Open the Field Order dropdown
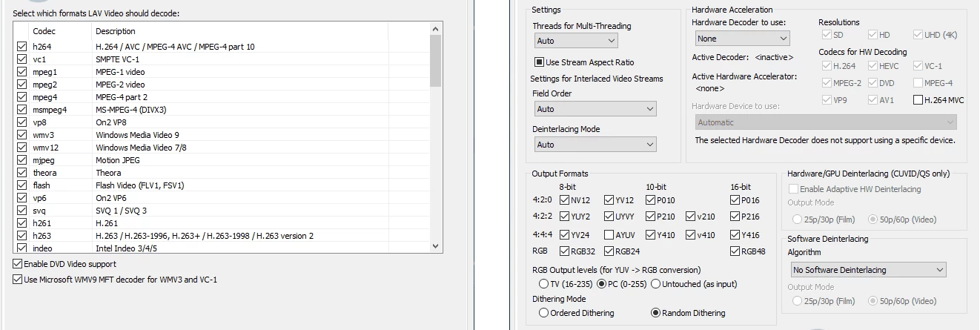Viewport: 980px width, 330px height. click(595, 109)
